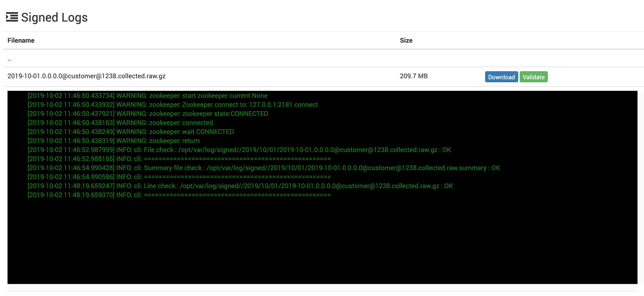Click the 'Line check' OK log line
Image resolution: width=644 pixels, height=296 pixels.
pos(240,186)
